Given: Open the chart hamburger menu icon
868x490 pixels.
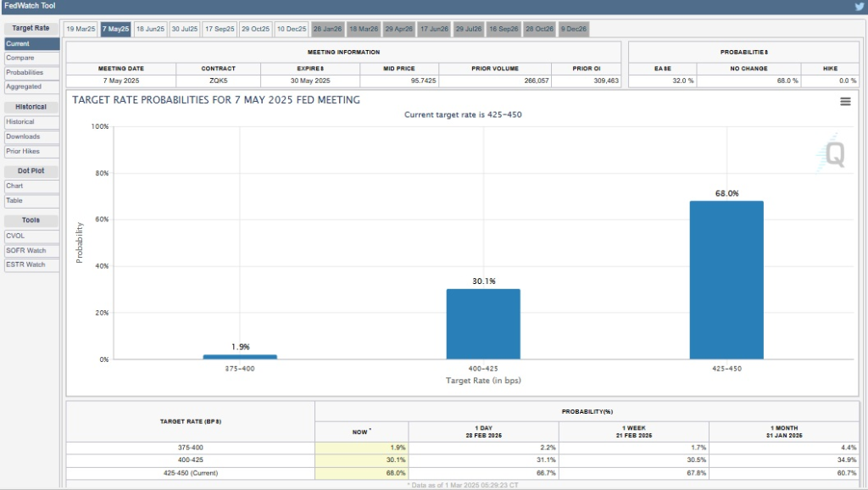Looking at the screenshot, I should pyautogui.click(x=845, y=102).
